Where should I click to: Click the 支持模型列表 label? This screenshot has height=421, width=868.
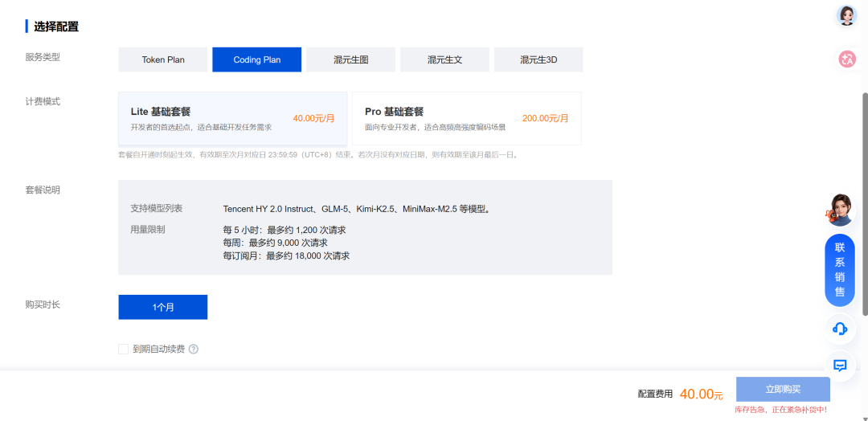click(157, 209)
